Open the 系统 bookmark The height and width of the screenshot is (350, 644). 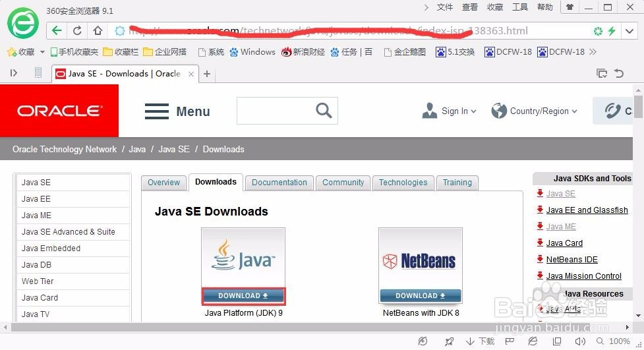pos(211,52)
